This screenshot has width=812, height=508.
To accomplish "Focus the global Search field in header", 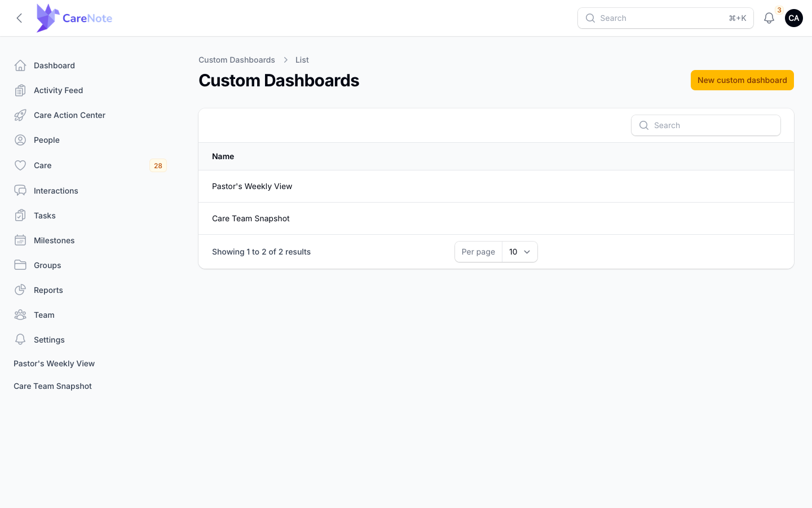I will [665, 18].
